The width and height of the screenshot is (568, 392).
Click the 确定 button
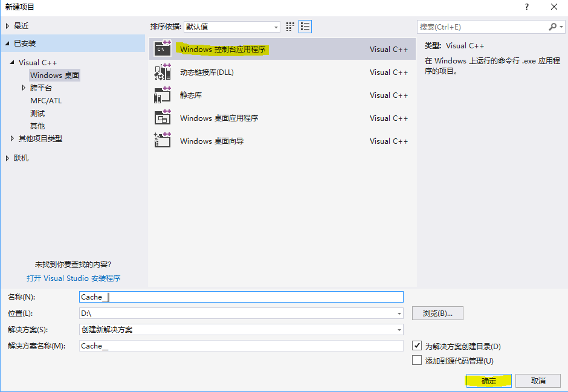tap(489, 381)
